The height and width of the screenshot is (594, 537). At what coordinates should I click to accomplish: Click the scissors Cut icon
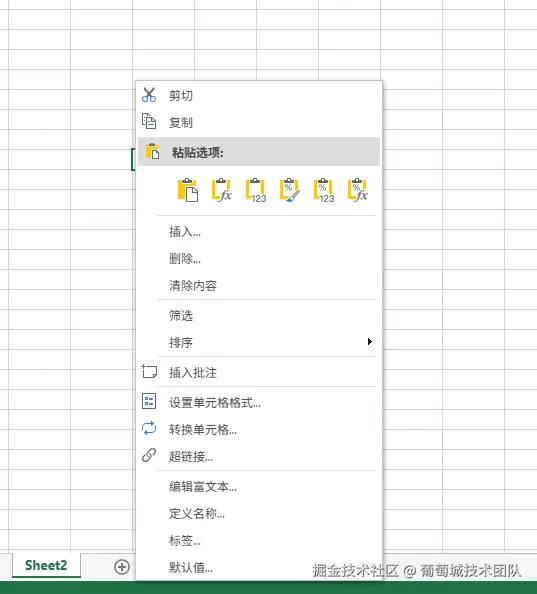(148, 95)
